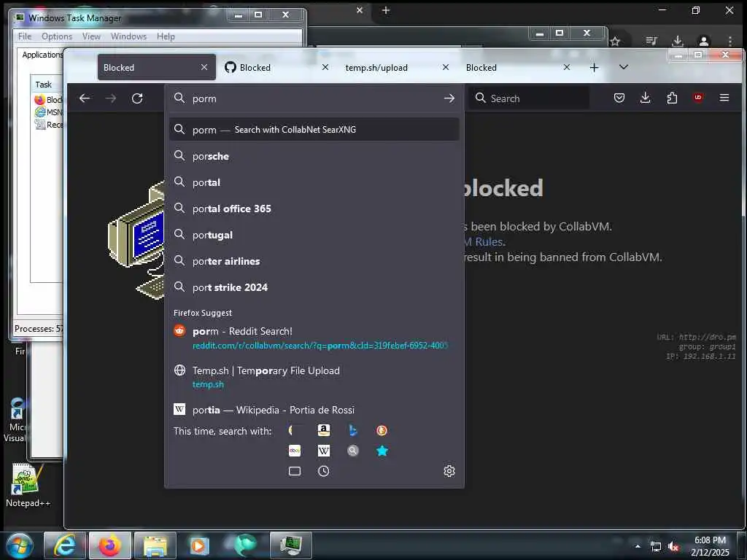Bookmark the page with Chrome's star icon

click(x=615, y=42)
